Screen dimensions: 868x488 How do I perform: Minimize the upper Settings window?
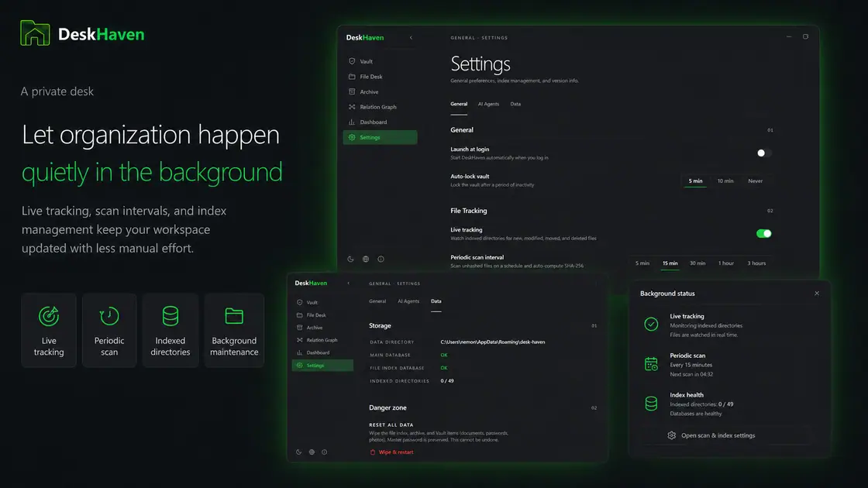(789, 37)
